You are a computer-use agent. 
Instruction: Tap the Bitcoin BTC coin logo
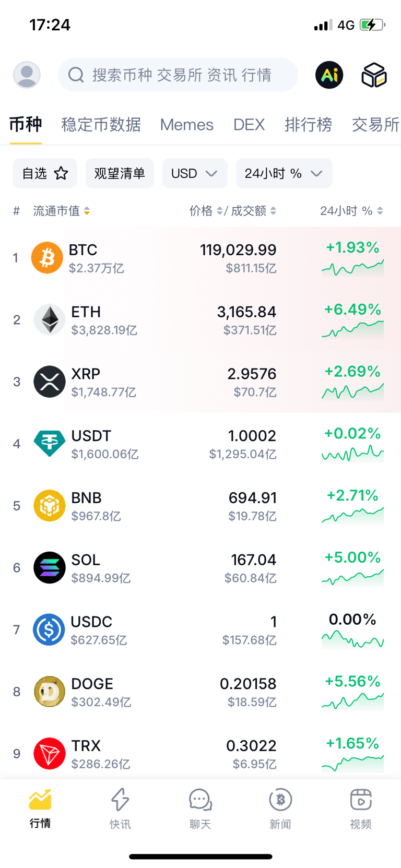point(47,257)
